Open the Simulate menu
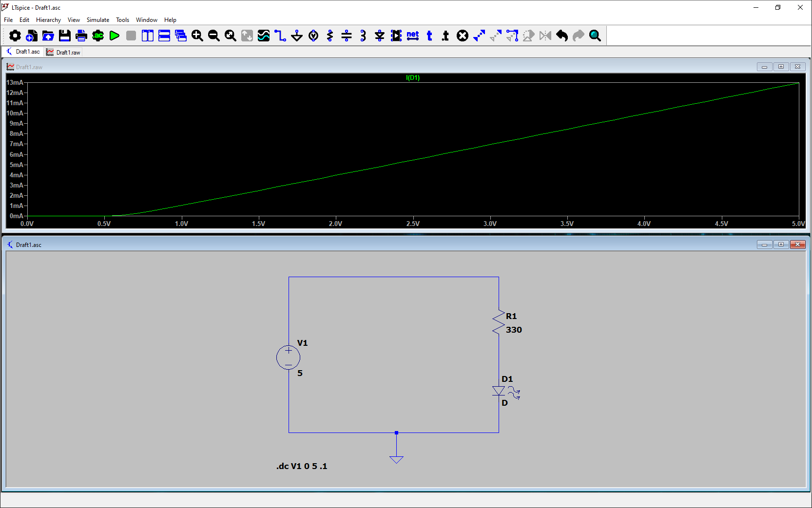Screen dimensions: 812x508 [97, 20]
